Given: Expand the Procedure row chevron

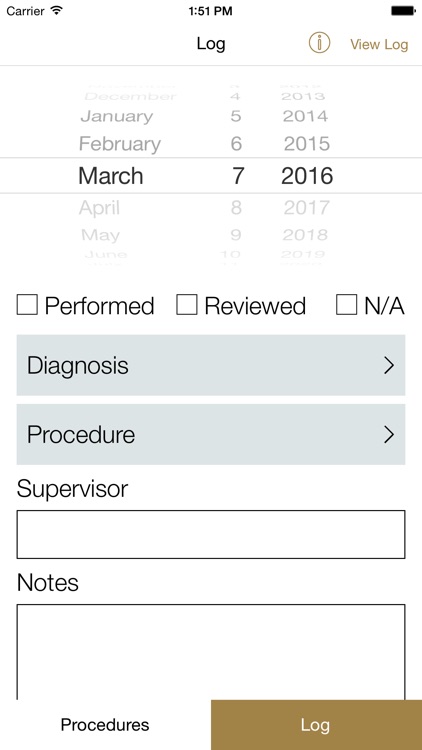Looking at the screenshot, I should (389, 434).
